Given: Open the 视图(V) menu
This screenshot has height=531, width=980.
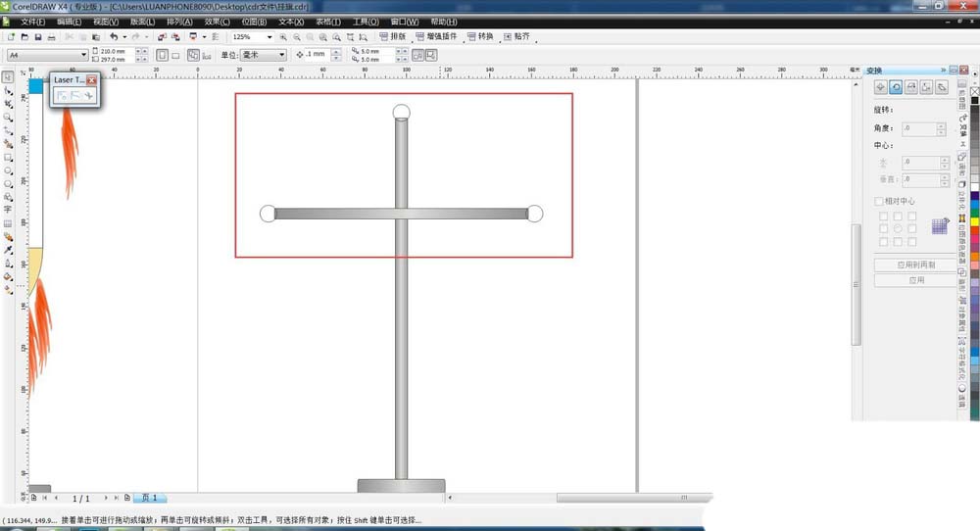Looking at the screenshot, I should (106, 22).
